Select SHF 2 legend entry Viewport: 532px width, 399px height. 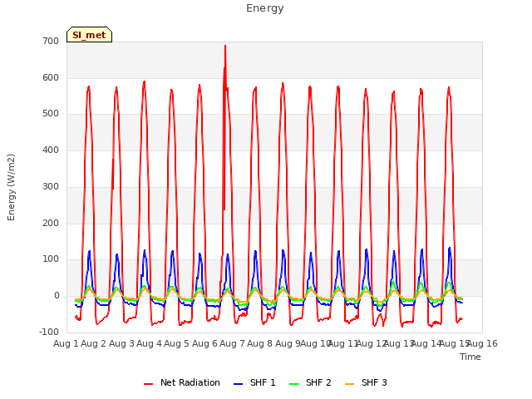click(310, 382)
